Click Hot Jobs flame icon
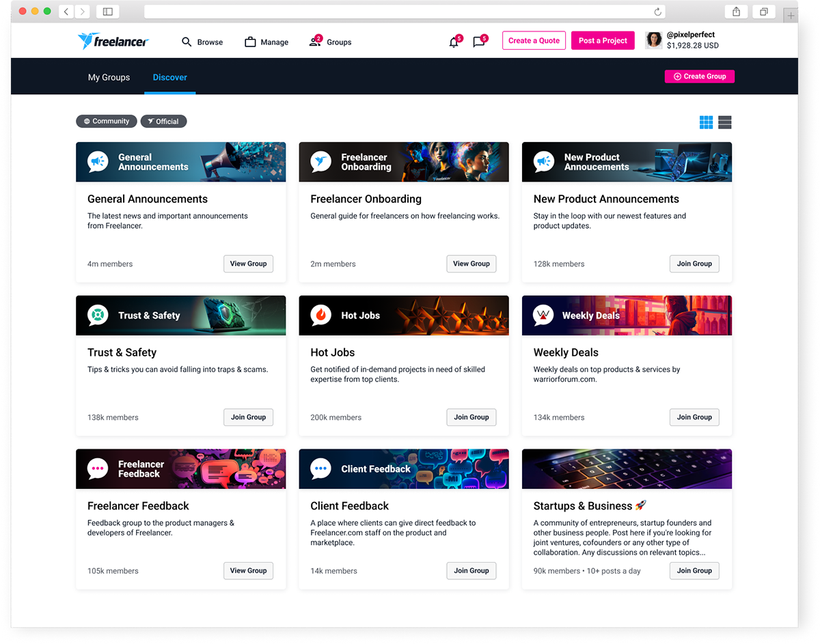 321,316
